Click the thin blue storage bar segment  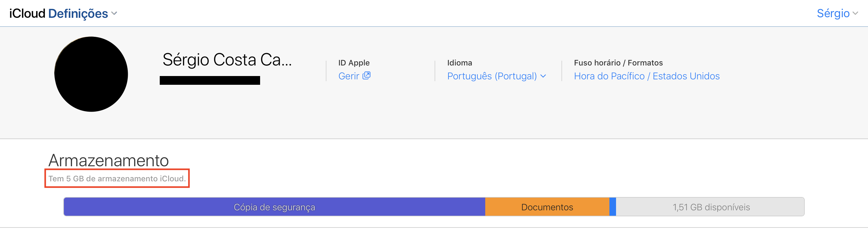coord(613,207)
